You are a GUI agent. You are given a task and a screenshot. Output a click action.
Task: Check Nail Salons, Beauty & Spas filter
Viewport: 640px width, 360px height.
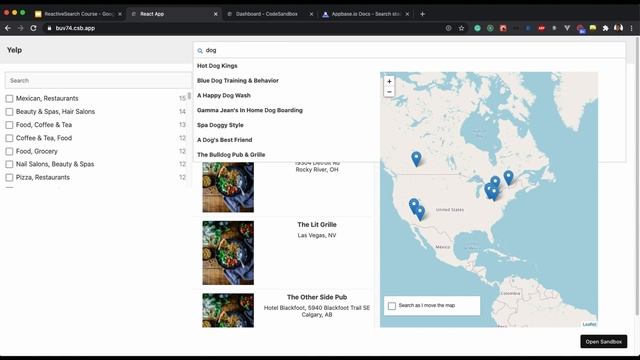tap(9, 164)
